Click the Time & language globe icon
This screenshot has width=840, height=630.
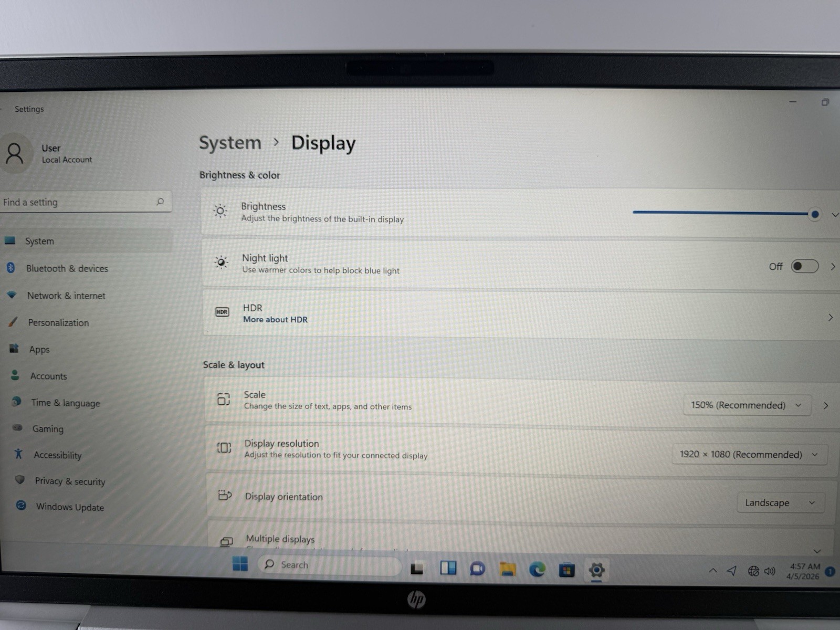(16, 402)
